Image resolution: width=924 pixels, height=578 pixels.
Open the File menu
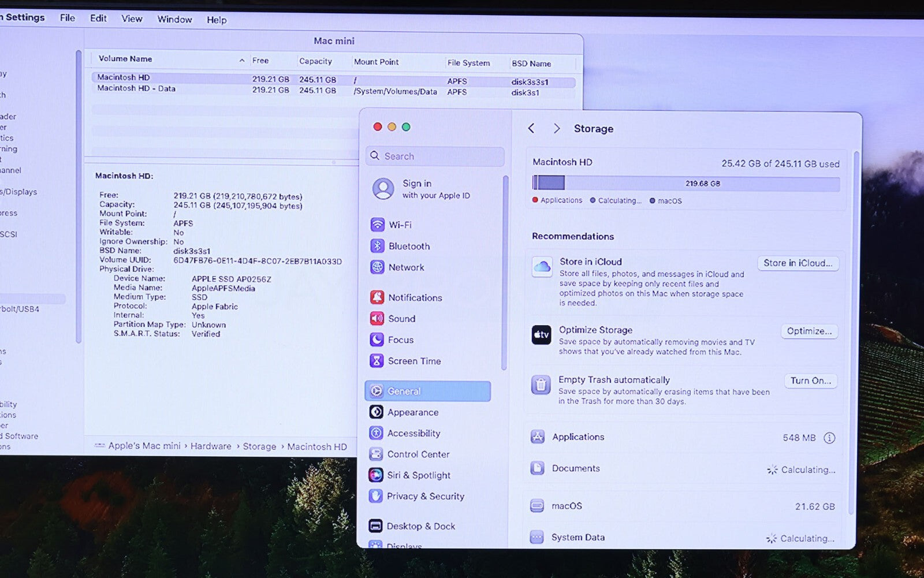pyautogui.click(x=68, y=18)
